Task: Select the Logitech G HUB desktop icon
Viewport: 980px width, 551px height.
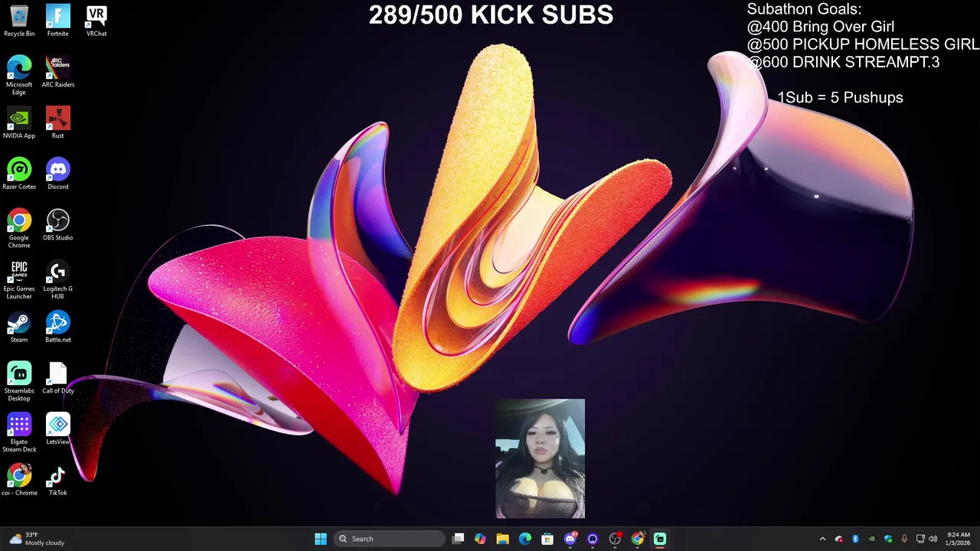Action: pos(58,279)
